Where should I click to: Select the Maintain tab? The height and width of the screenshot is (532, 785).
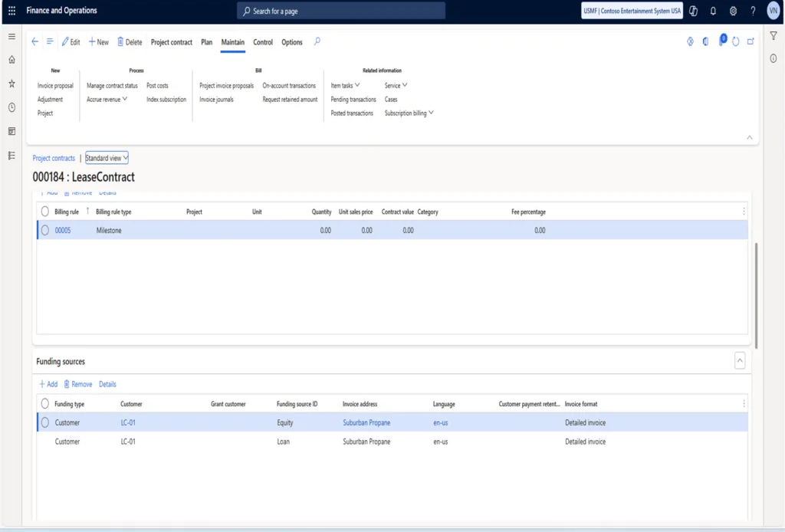pos(233,42)
